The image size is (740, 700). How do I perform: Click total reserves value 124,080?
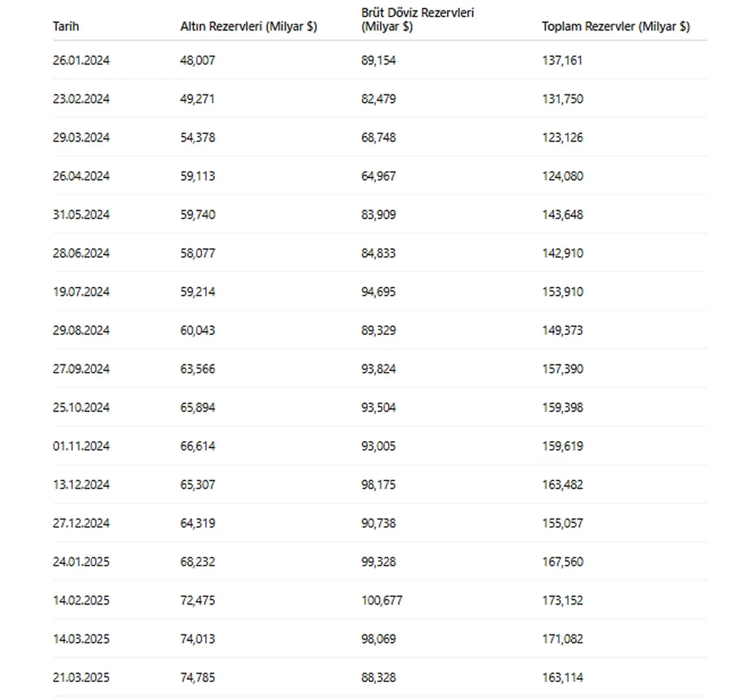point(563,176)
